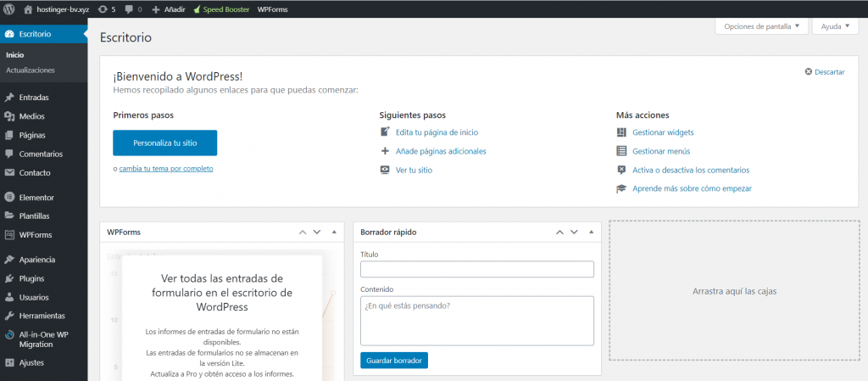This screenshot has height=381, width=868.
Task: Open Medios media library icon
Action: click(9, 116)
